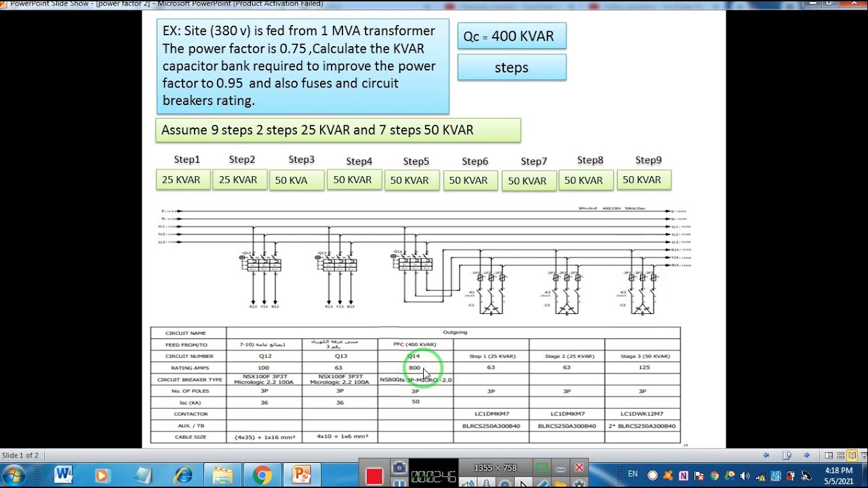The height and width of the screenshot is (488, 868).
Task: Click the Qc = 400 KVAR box
Action: 512,36
